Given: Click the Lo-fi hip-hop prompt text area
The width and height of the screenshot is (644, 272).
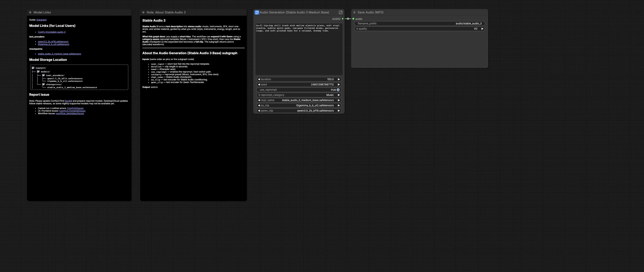Looking at the screenshot, I should pos(299,49).
